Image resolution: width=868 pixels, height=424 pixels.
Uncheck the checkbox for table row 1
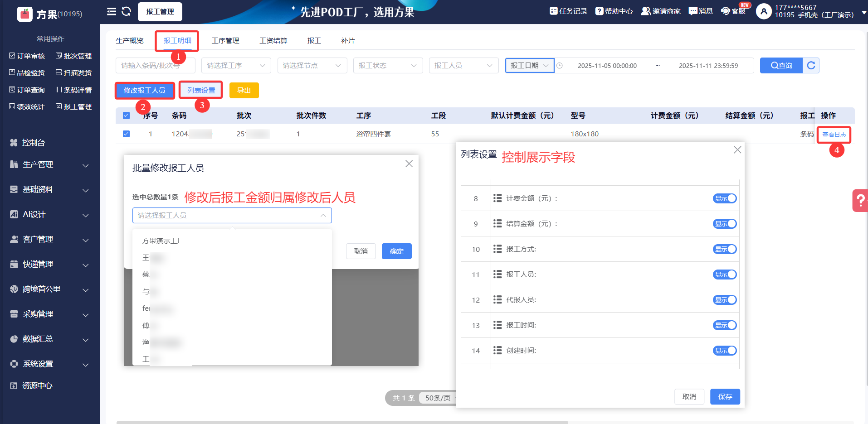(127, 134)
